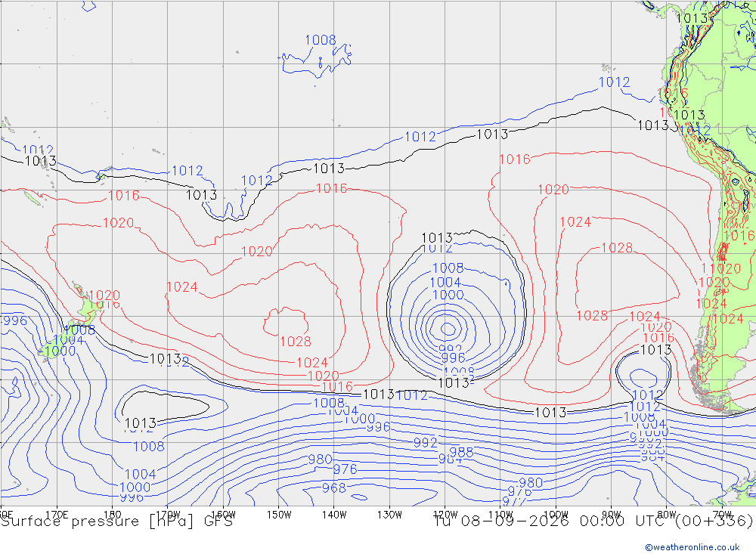Open the ©weatheronline.co.uk link
The height and width of the screenshot is (554, 756).
point(692,547)
